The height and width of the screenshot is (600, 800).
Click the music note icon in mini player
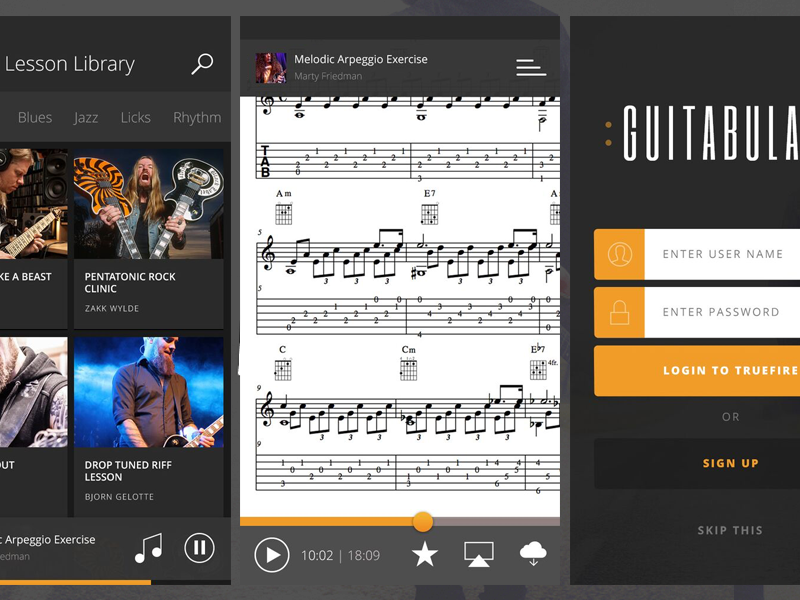tap(148, 548)
